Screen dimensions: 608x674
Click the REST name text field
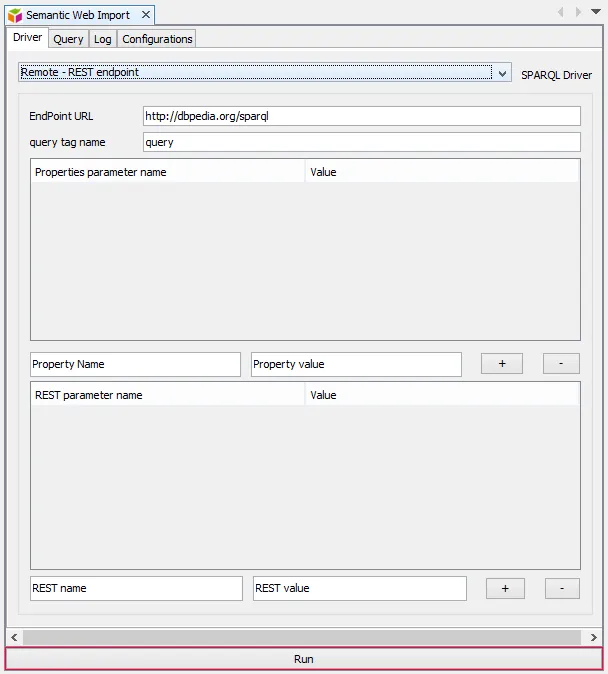point(136,588)
